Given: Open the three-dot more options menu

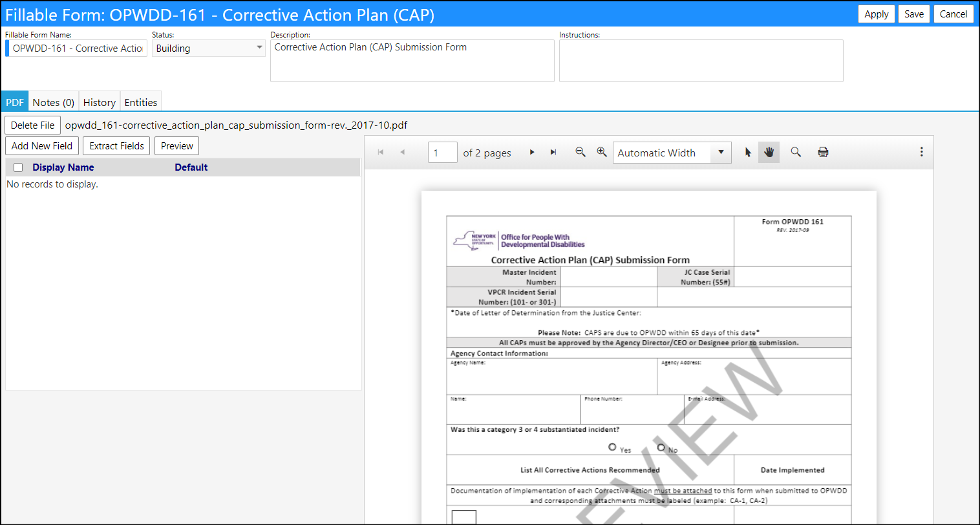Looking at the screenshot, I should [921, 152].
